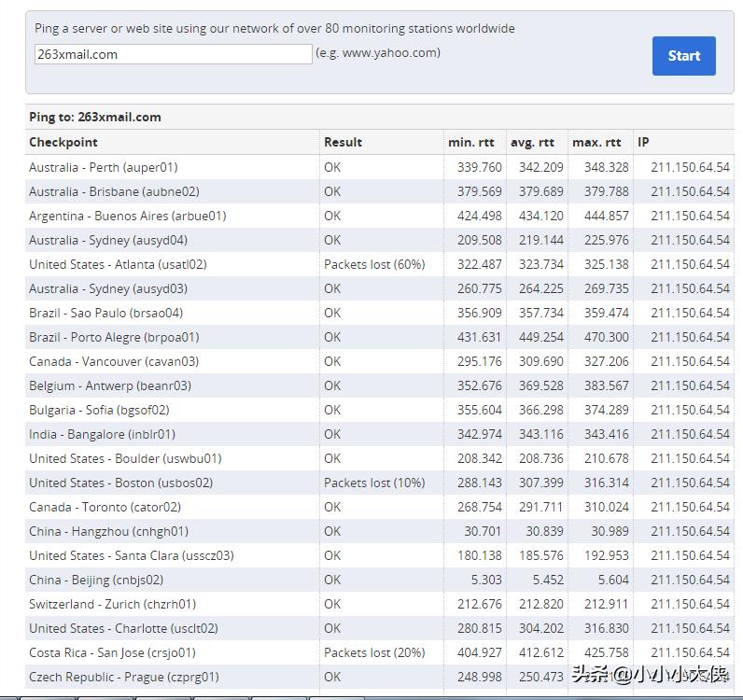Select the Costa Rica - San Jose checkpoint
743x700 pixels.
[x=112, y=652]
